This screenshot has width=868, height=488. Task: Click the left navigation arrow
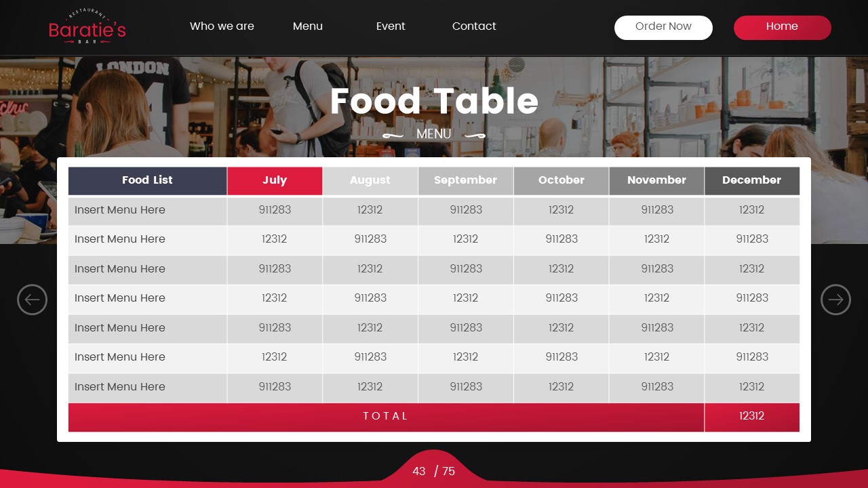click(32, 300)
